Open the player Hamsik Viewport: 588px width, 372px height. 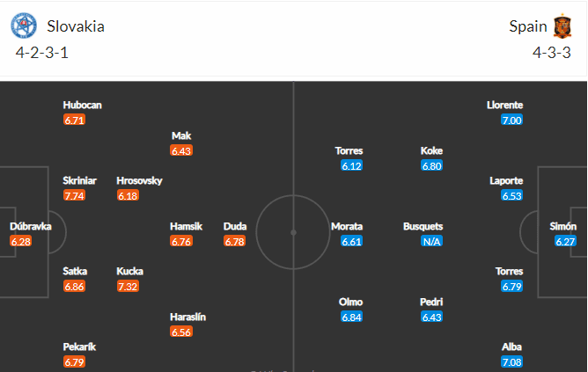(186, 226)
